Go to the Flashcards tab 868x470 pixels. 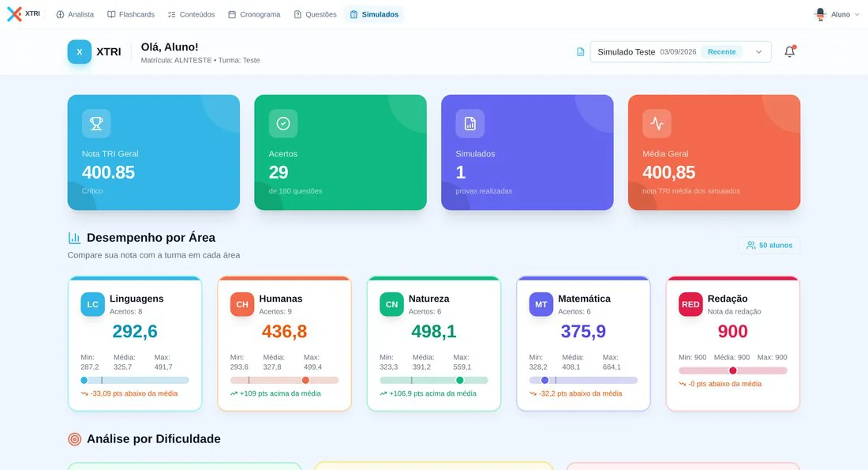[x=131, y=14]
